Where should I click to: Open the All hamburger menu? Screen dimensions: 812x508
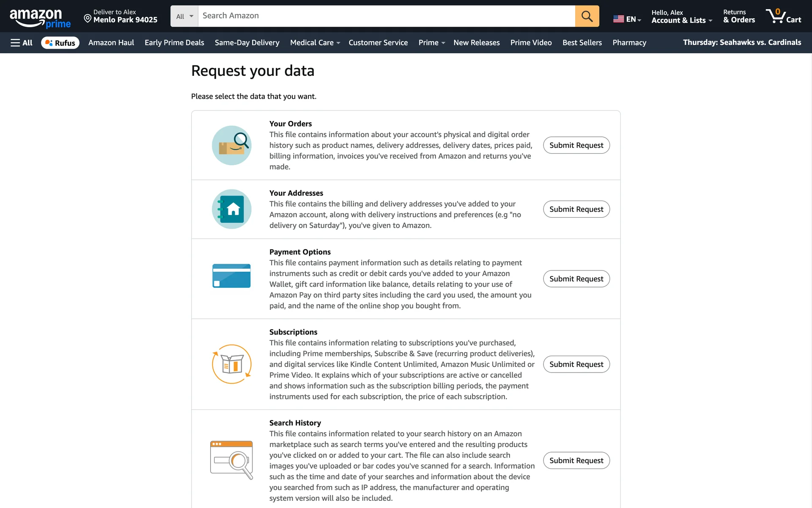[21, 43]
